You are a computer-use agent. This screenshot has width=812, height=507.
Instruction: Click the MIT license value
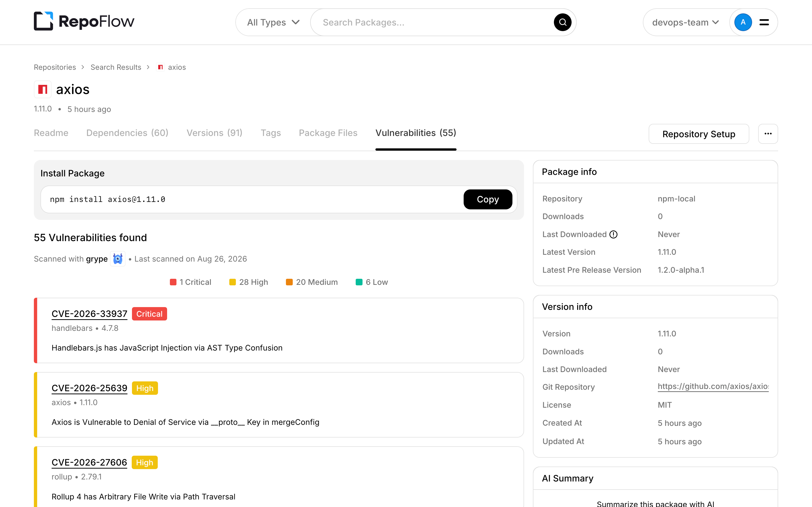tap(664, 405)
